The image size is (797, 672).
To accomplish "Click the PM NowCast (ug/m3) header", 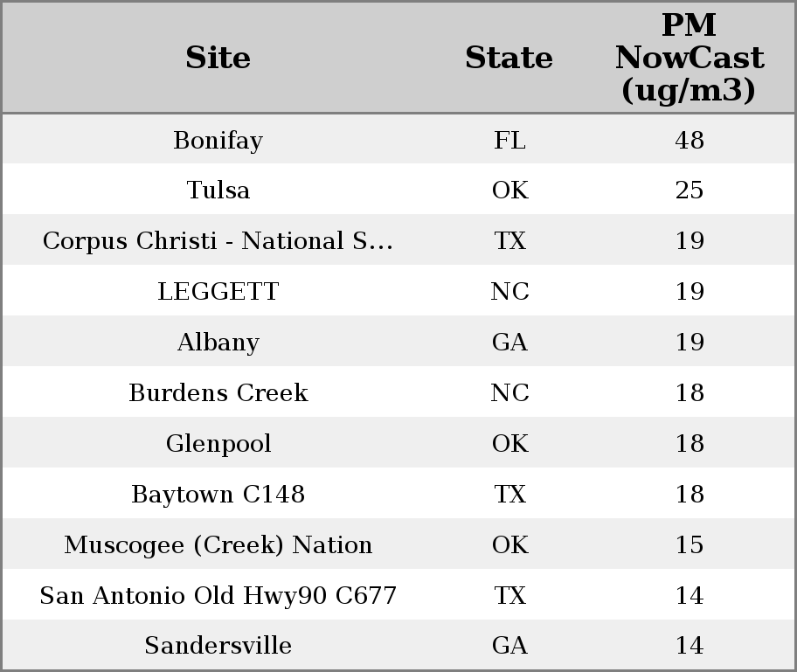I will (x=689, y=58).
